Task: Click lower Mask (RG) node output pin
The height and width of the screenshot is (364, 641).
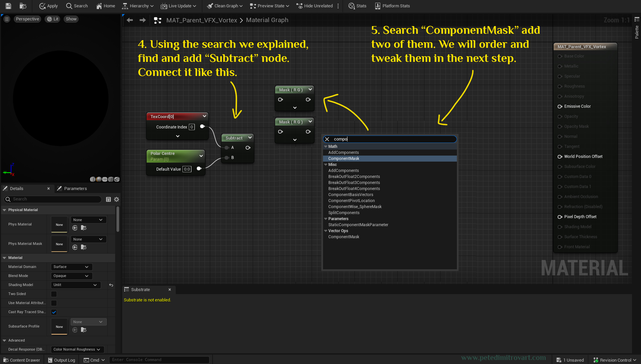Action: point(308,131)
